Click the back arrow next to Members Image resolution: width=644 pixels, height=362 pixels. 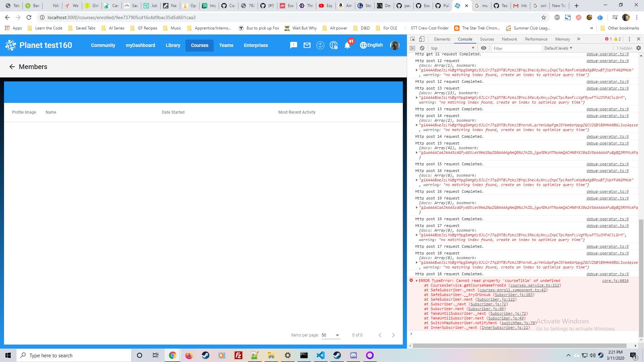(x=12, y=67)
